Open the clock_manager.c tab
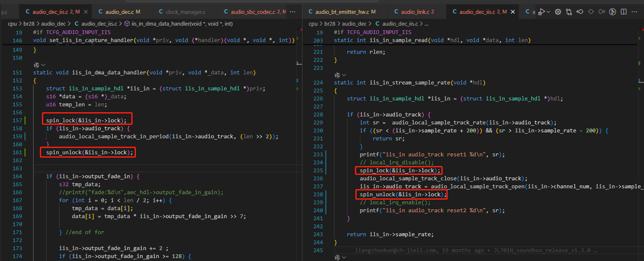644x261 pixels. [185, 12]
